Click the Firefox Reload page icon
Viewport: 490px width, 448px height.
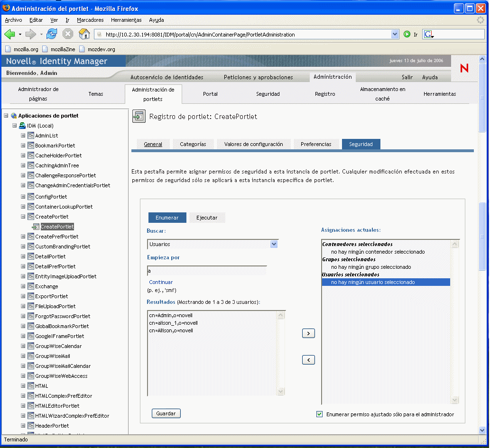pyautogui.click(x=52, y=34)
